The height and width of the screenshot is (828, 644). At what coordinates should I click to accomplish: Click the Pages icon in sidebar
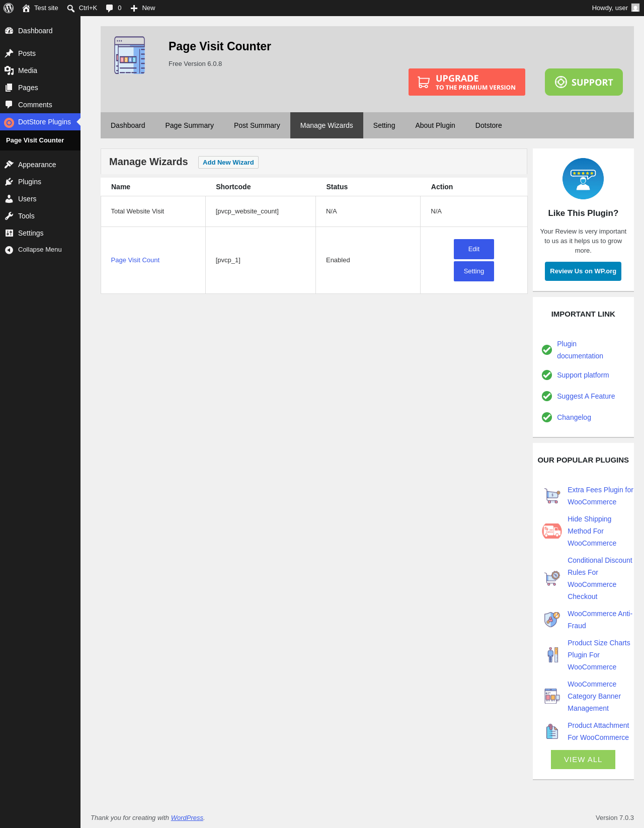click(9, 88)
